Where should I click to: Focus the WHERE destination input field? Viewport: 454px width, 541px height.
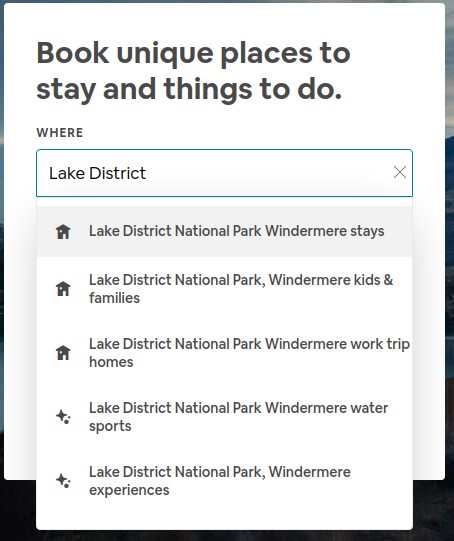click(x=224, y=173)
